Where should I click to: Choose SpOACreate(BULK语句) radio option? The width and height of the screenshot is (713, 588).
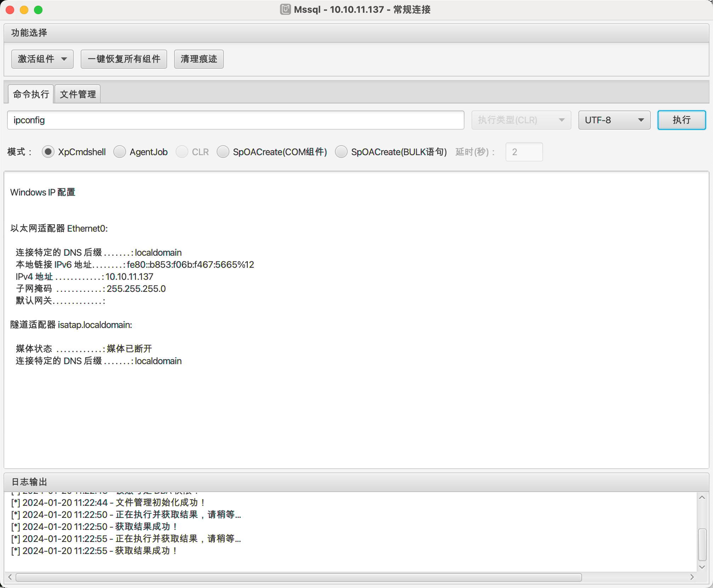point(341,152)
